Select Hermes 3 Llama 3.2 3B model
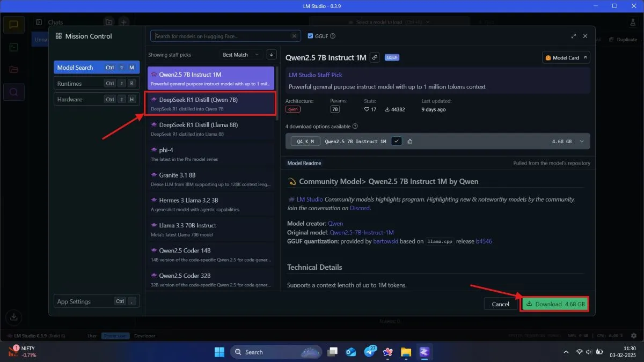 211,204
